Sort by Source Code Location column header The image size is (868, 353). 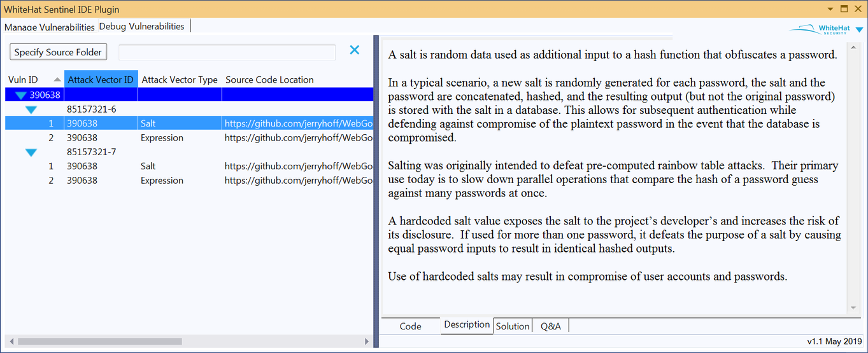tap(297, 80)
